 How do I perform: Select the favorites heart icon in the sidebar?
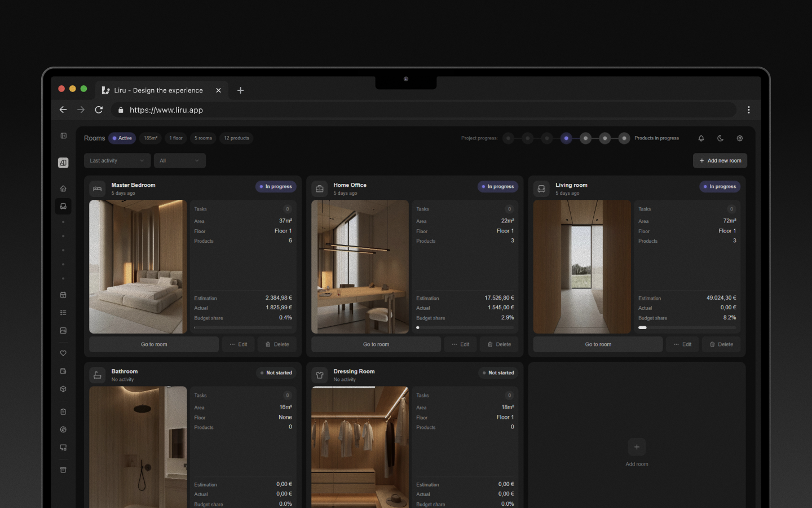pyautogui.click(x=63, y=353)
